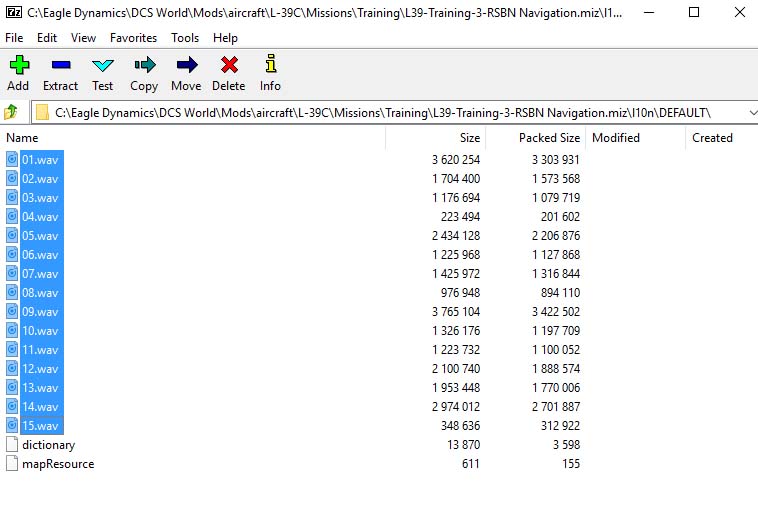The width and height of the screenshot is (758, 505).
Task: Click the 02.wav file icon
Action: tap(12, 178)
